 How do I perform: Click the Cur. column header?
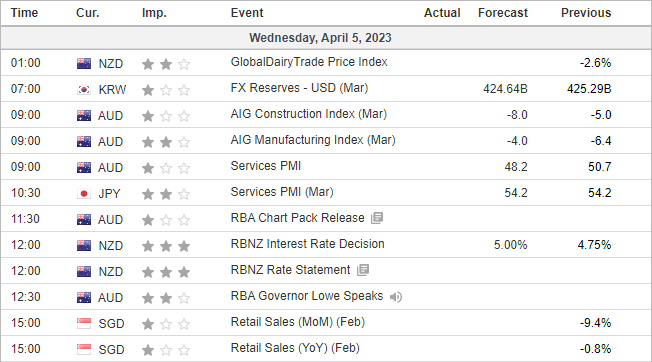[88, 13]
